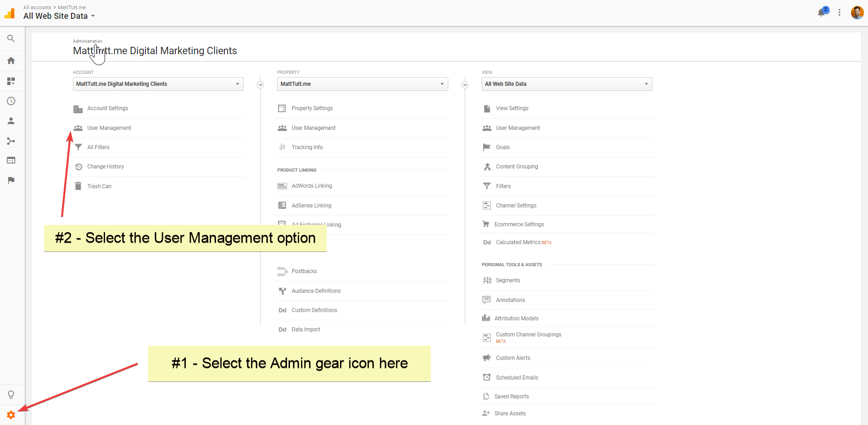Open the three-dot more menu
868x425 pixels.
pos(839,12)
